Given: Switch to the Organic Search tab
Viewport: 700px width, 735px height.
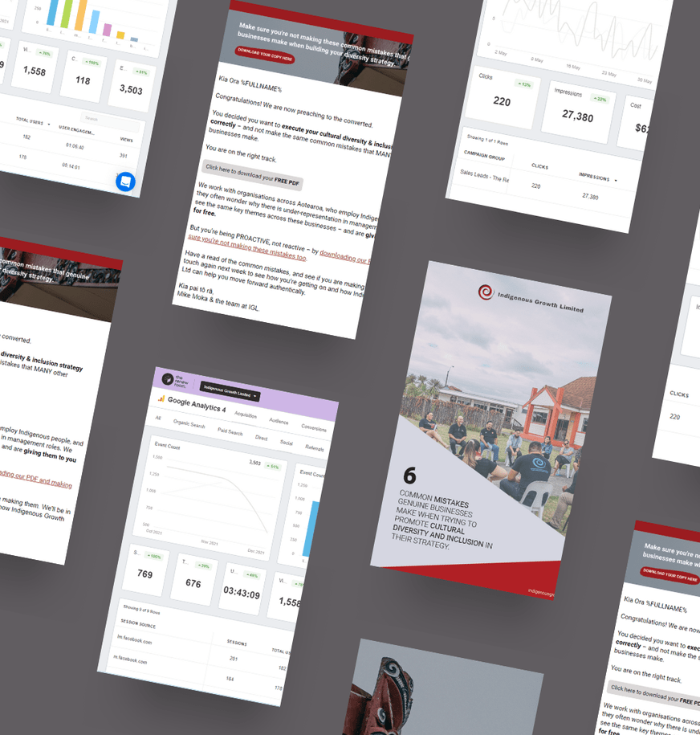Looking at the screenshot, I should [190, 423].
